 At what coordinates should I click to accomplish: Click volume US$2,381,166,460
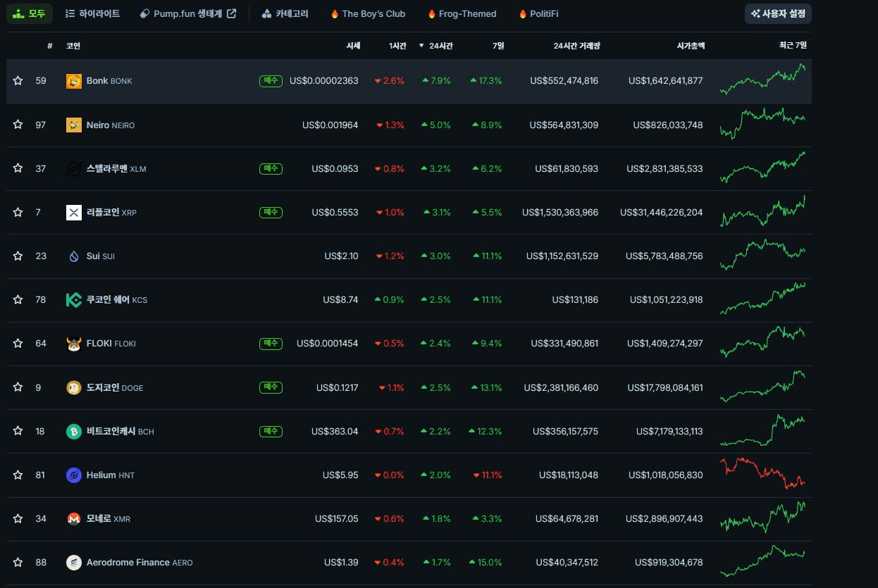click(x=561, y=387)
